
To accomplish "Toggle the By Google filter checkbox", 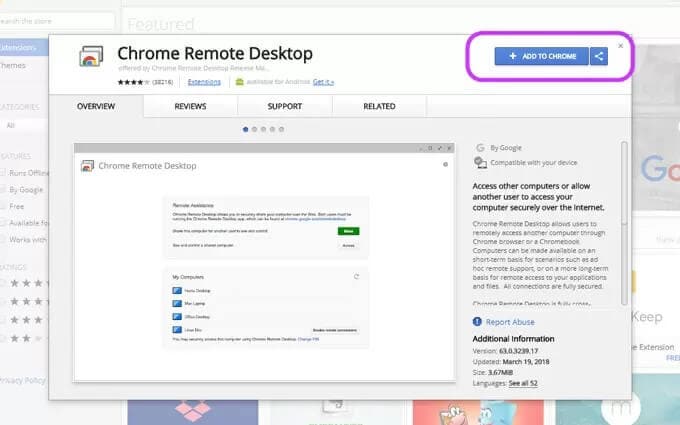I will click(x=2, y=190).
